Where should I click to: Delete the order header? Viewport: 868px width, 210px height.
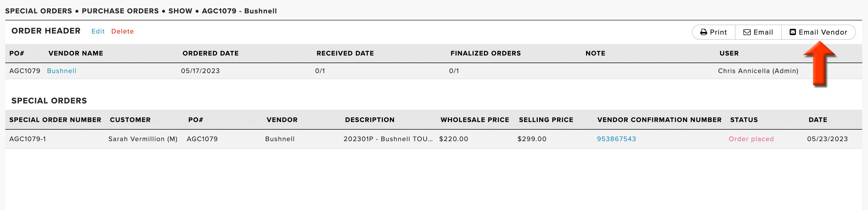pyautogui.click(x=122, y=31)
